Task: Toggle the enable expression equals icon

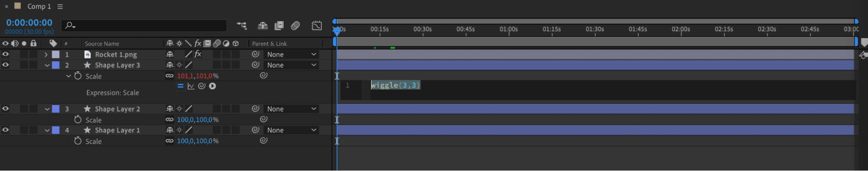Action: [180, 86]
